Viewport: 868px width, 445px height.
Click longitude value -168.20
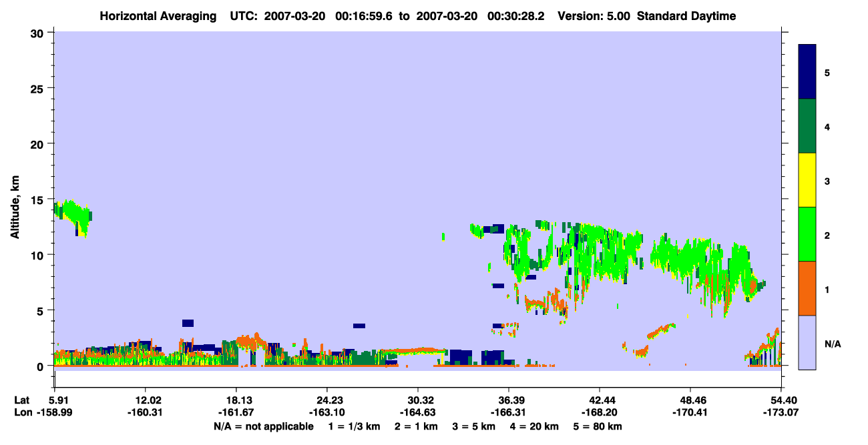tap(598, 413)
